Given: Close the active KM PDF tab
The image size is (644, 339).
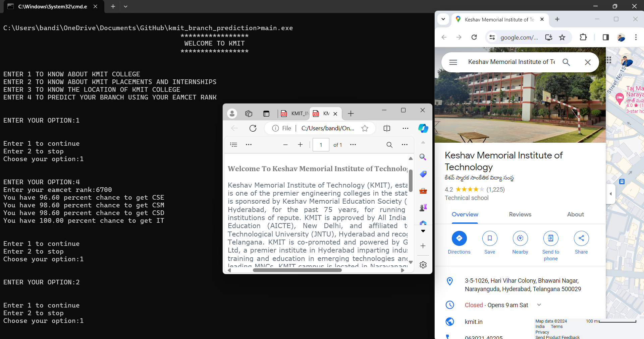Looking at the screenshot, I should [x=335, y=114].
